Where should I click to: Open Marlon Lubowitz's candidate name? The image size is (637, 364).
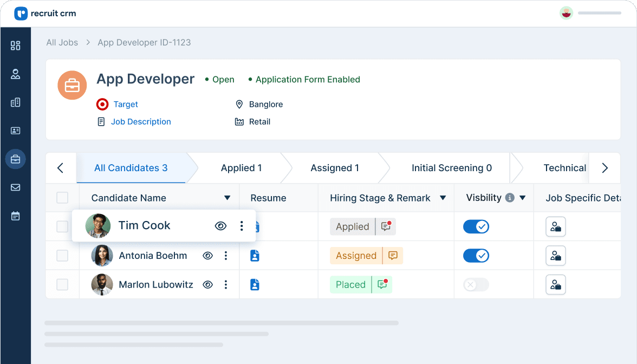pyautogui.click(x=155, y=284)
